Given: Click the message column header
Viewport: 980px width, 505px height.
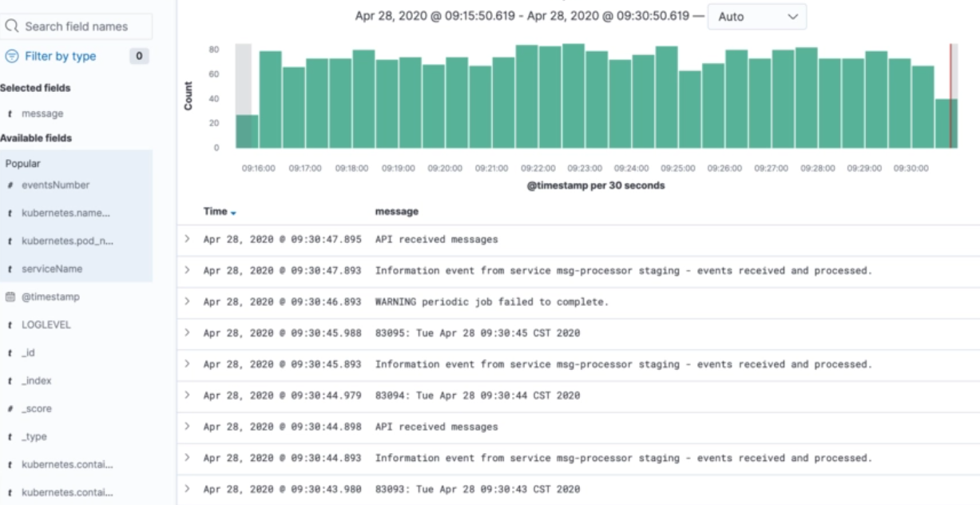Looking at the screenshot, I should (396, 212).
